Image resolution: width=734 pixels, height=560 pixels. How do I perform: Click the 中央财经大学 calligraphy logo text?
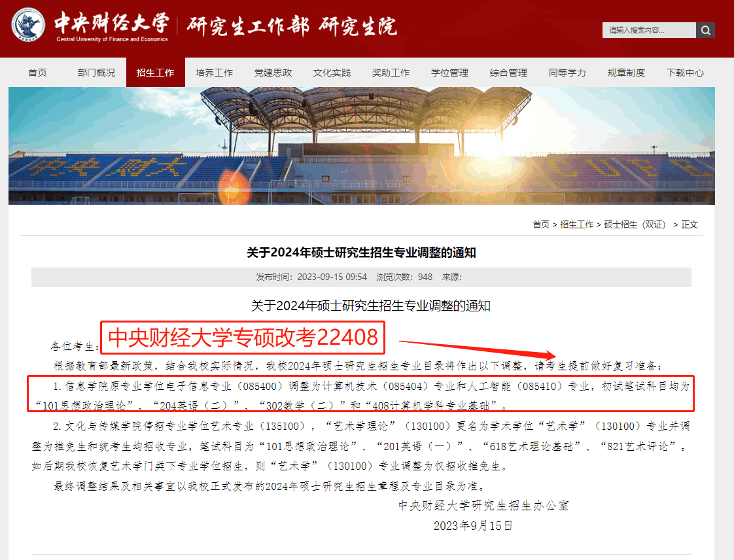pos(112,22)
